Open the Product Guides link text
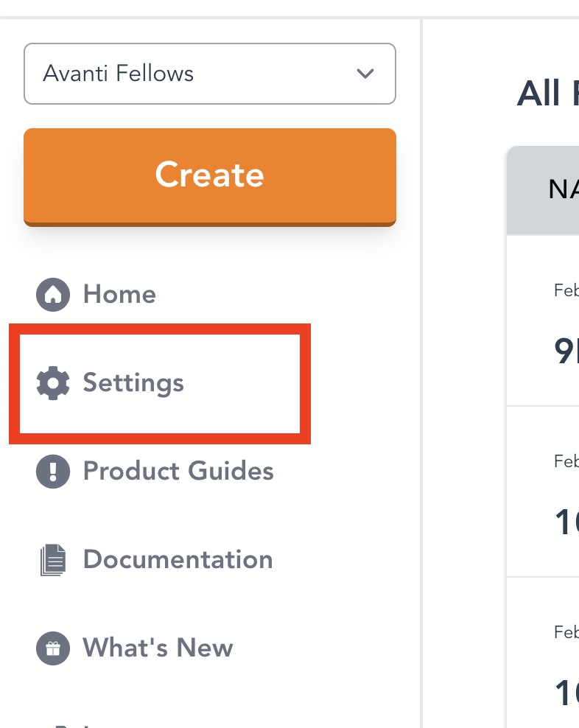The image size is (579, 728). coord(178,472)
